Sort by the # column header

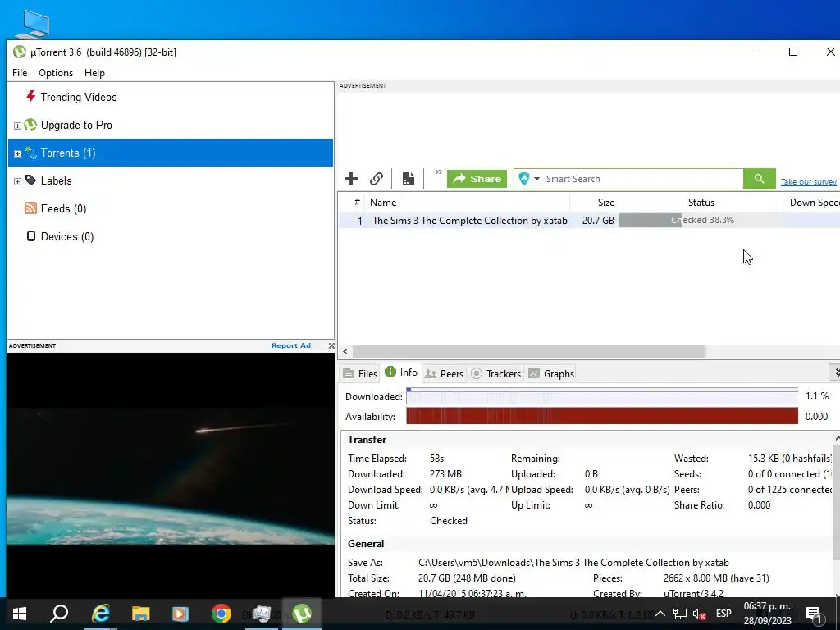[x=356, y=203]
